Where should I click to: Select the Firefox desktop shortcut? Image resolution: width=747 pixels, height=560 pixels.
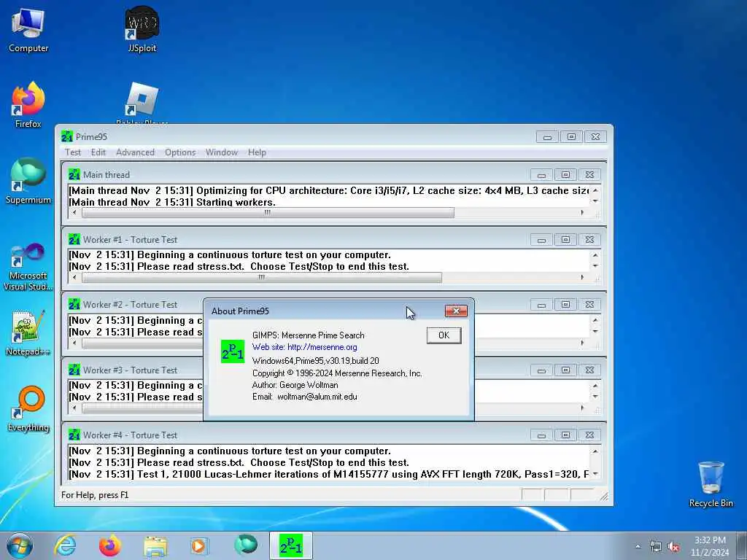click(x=28, y=105)
